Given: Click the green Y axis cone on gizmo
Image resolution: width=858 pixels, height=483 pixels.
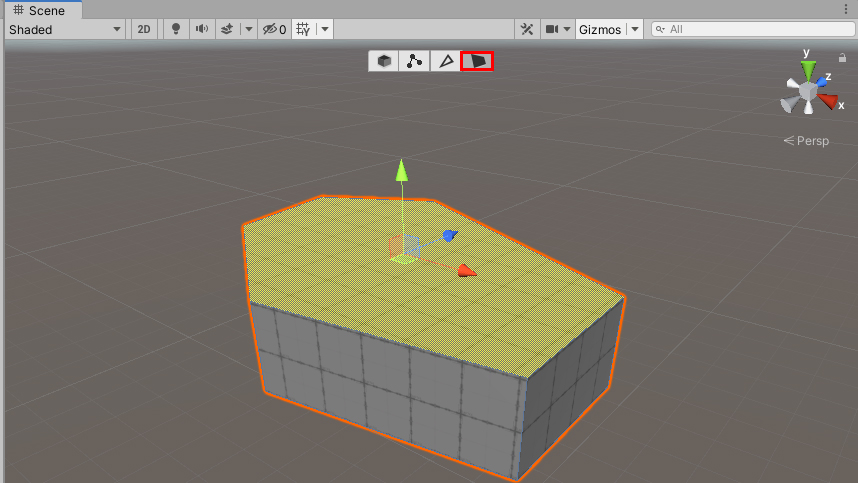Looking at the screenshot, I should [808, 70].
